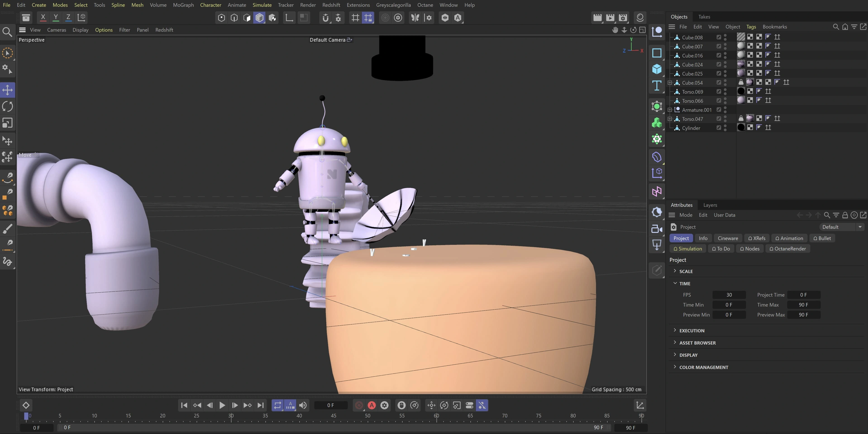Image resolution: width=868 pixels, height=434 pixels.
Task: Open the Simulate menu
Action: (262, 5)
